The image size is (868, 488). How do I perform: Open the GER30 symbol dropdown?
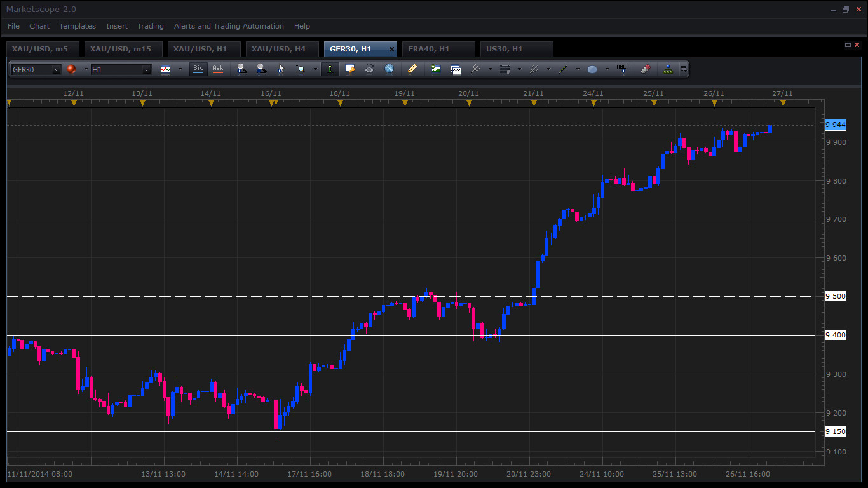pos(56,69)
